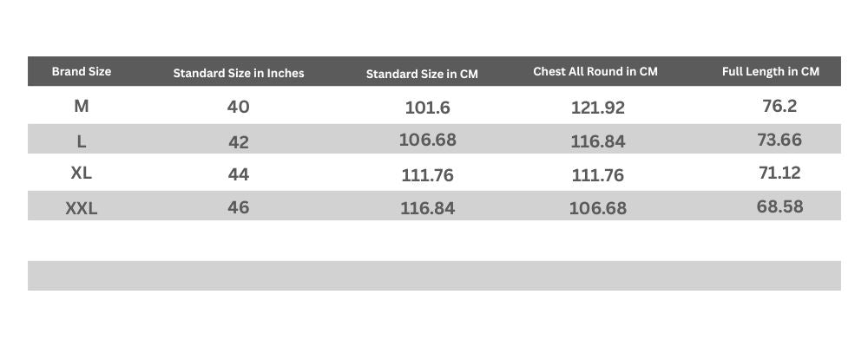Click the Brand Size column header

[82, 71]
